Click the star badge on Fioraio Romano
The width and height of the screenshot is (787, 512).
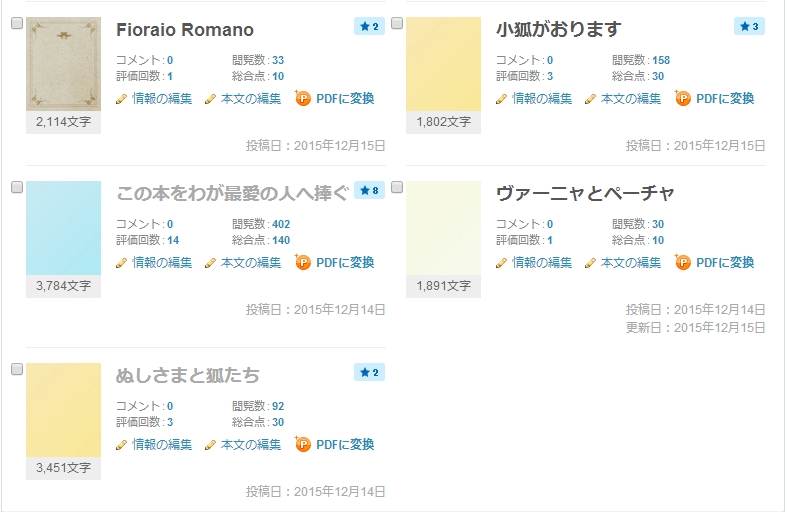coord(369,26)
